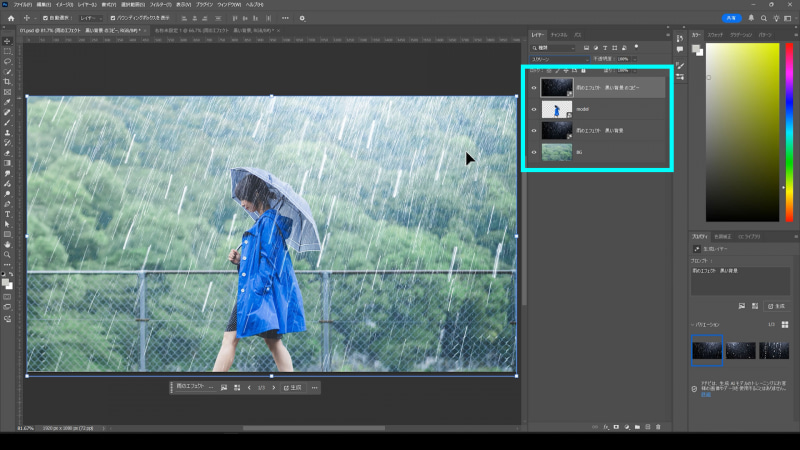The image size is (800, 450).
Task: Open the auto-select レイヤー dropdown
Action: coord(91,18)
